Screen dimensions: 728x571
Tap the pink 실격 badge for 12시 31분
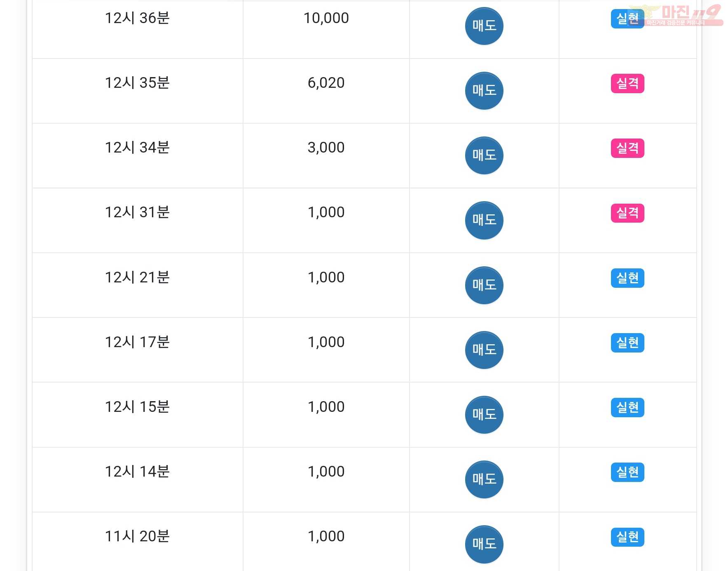click(x=627, y=213)
